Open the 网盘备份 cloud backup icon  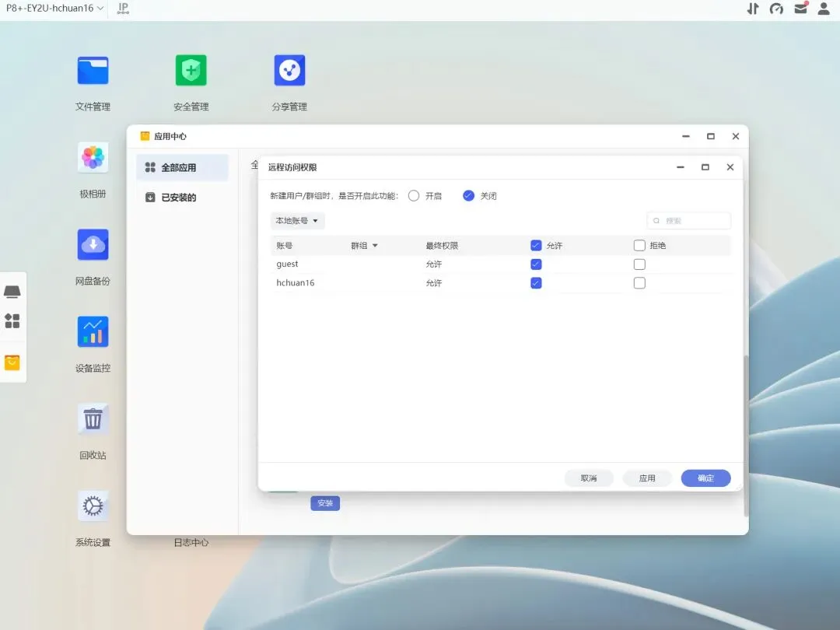coord(93,245)
